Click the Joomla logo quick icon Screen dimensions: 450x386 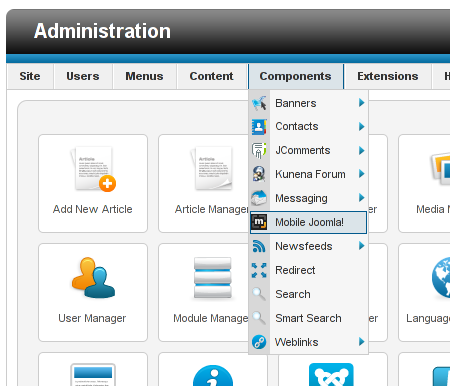tap(331, 374)
